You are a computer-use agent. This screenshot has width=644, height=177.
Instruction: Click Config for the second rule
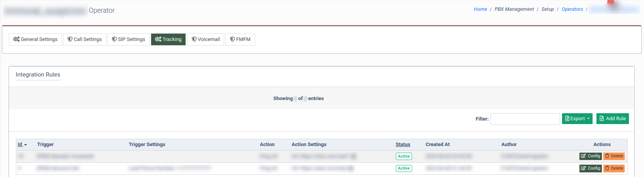point(590,168)
